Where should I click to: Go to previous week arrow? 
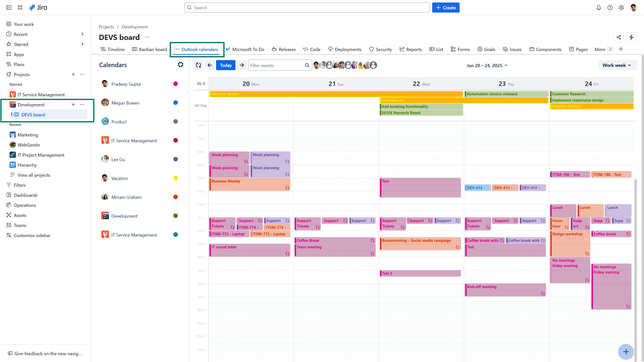coord(210,65)
